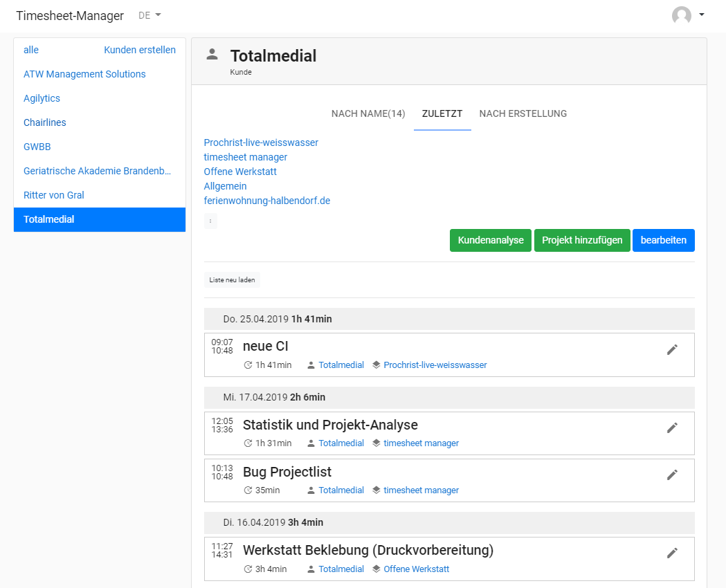Click the 'neue CI' entry title
This screenshot has height=588, width=726.
pyautogui.click(x=266, y=346)
